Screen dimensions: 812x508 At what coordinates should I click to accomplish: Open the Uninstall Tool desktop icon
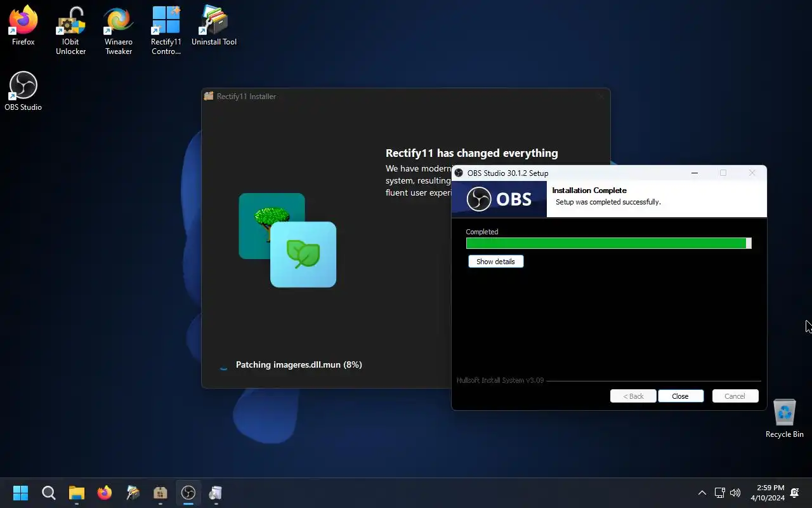pyautogui.click(x=214, y=25)
